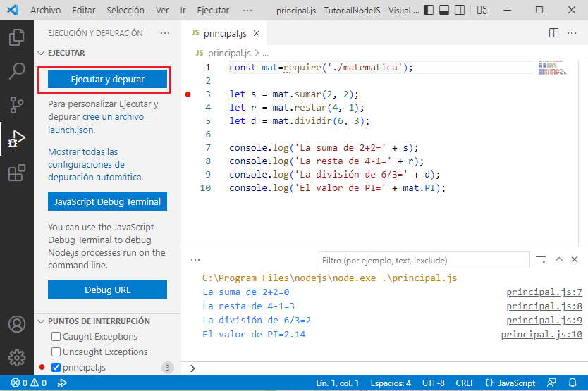Select the principal.js editor tab

point(225,33)
